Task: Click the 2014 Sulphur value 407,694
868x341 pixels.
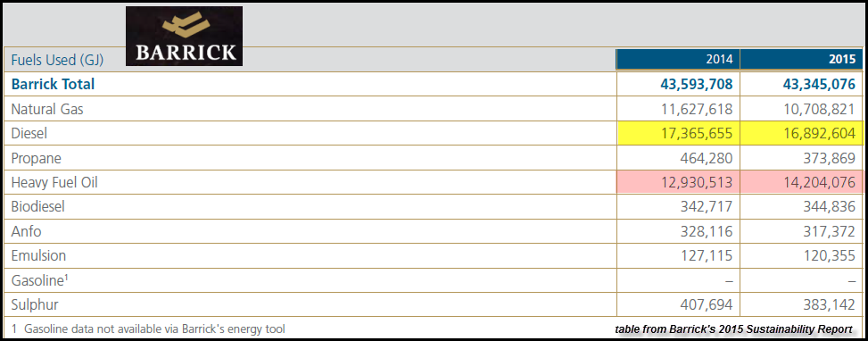Action: point(707,304)
